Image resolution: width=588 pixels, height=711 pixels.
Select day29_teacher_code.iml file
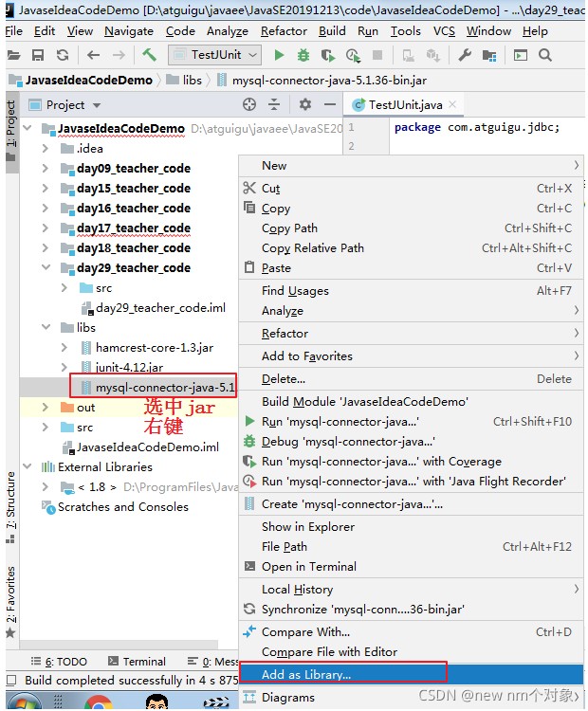point(154,308)
